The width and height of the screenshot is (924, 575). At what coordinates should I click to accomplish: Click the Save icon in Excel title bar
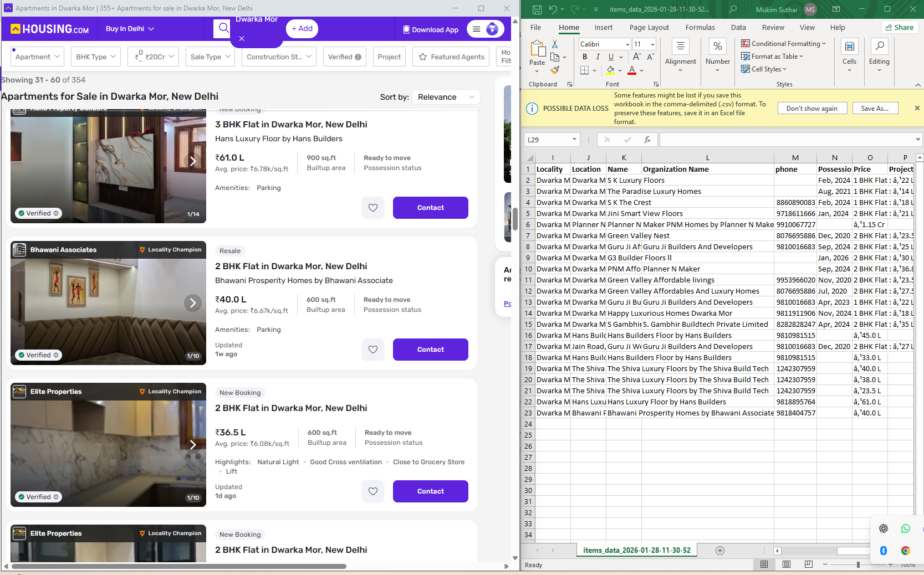coord(537,9)
